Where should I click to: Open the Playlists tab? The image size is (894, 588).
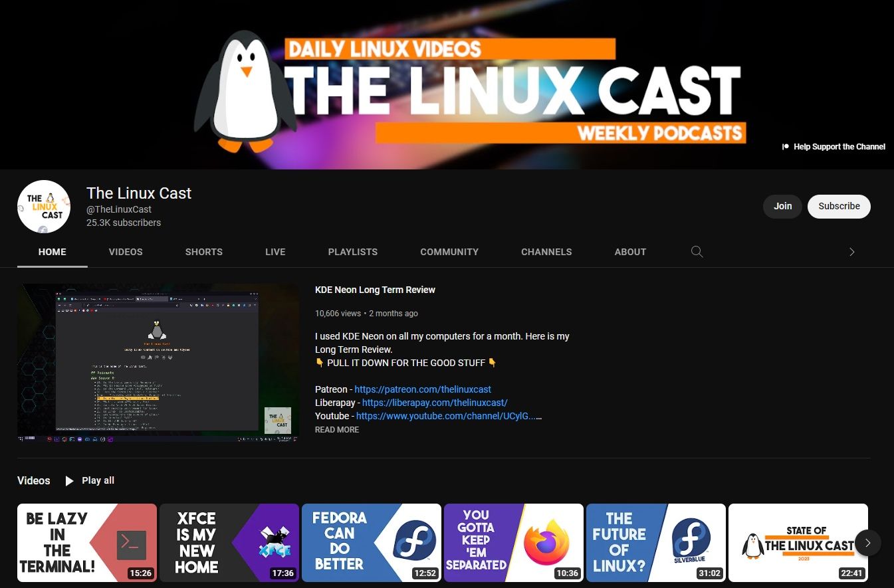(352, 252)
